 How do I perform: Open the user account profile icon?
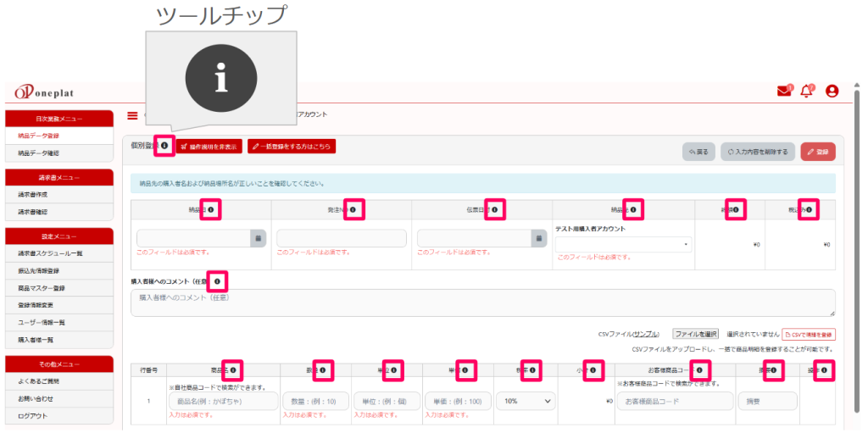coord(832,92)
